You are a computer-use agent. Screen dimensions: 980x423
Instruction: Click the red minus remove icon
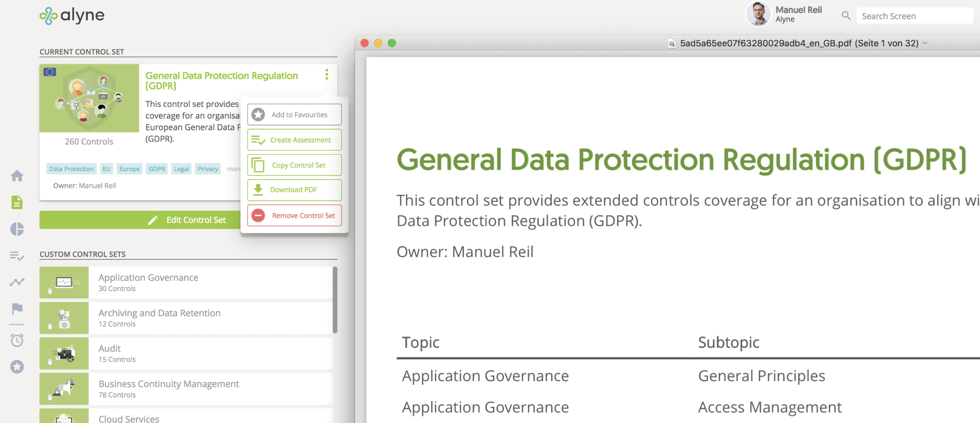coord(258,215)
